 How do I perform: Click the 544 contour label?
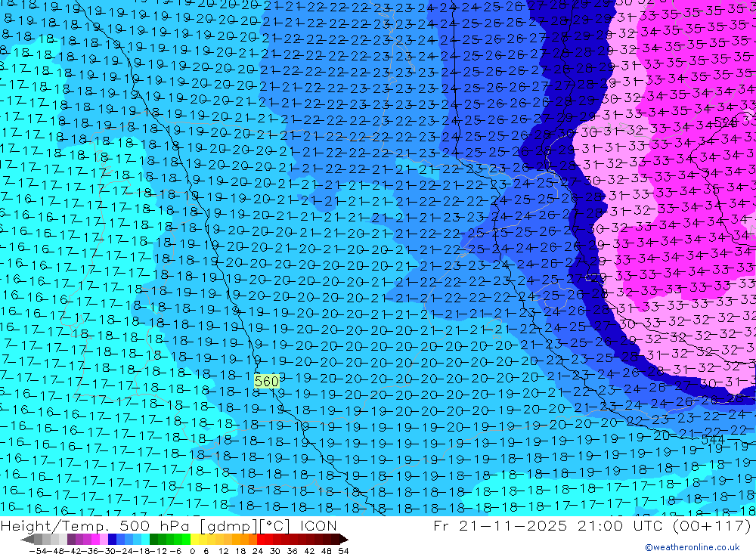[x=713, y=440]
